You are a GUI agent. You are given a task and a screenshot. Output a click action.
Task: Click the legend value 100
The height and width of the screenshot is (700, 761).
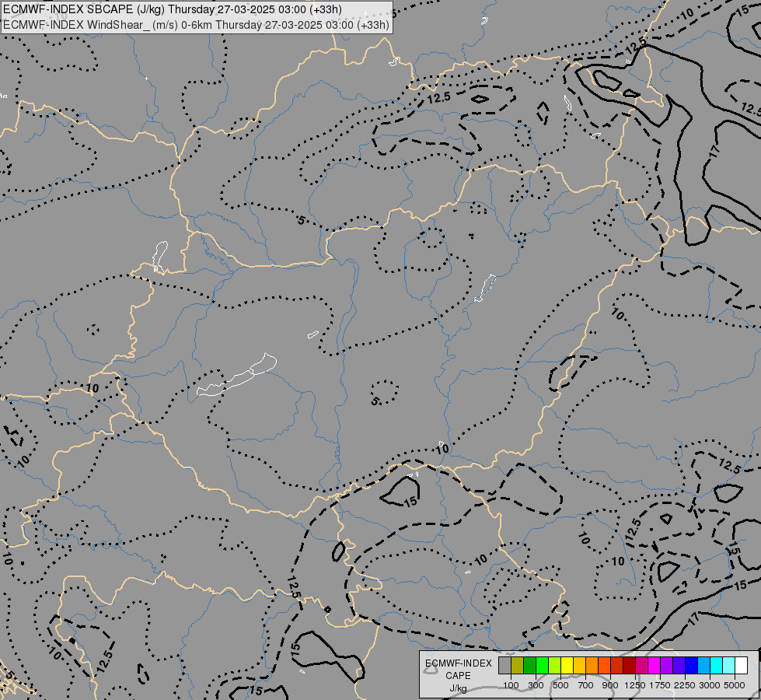click(x=511, y=685)
